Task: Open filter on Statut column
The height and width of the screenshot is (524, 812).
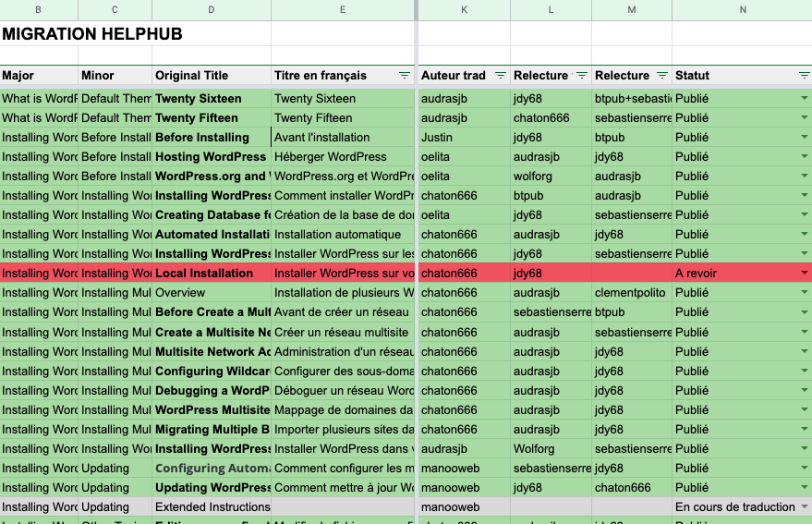Action: pyautogui.click(x=805, y=76)
